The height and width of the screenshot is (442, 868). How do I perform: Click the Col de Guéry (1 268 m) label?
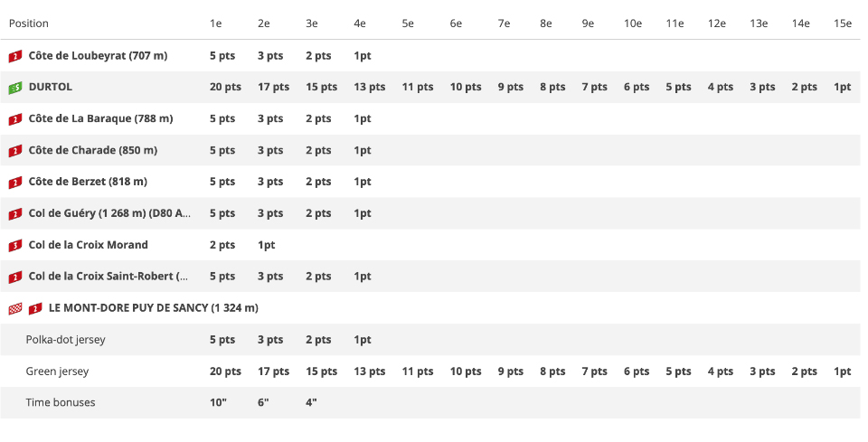[109, 213]
